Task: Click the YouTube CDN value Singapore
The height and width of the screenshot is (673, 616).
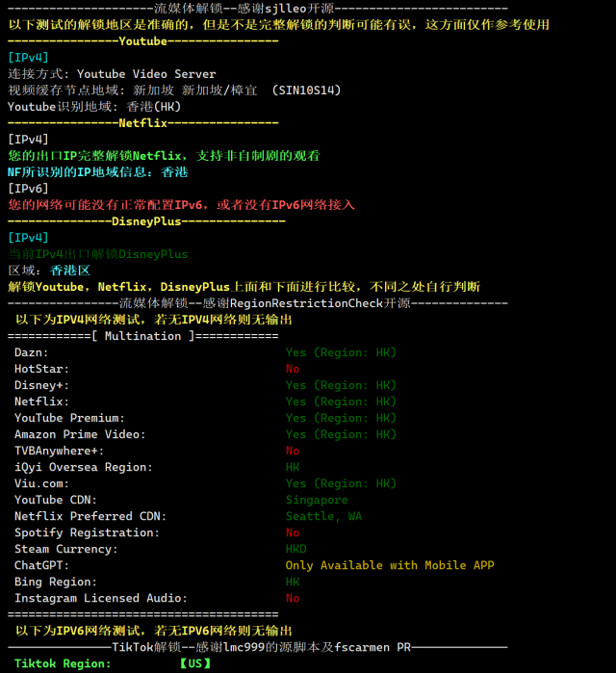Action: [317, 500]
